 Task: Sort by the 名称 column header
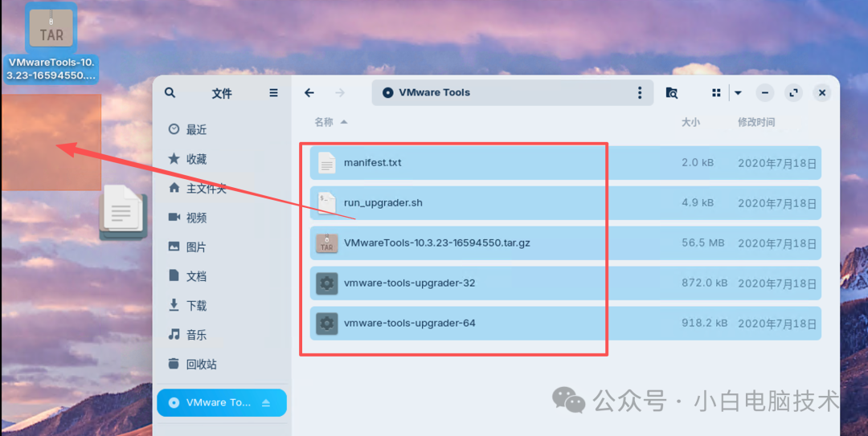(325, 122)
